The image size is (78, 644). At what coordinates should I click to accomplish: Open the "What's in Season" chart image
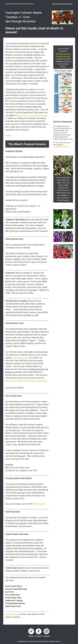click(63, 91)
